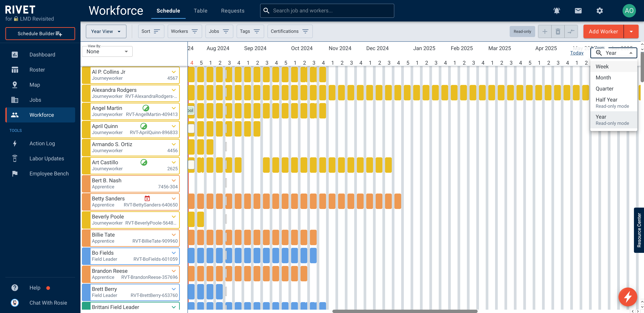Open the Tags filter button
The image size is (644, 313).
[x=250, y=31]
